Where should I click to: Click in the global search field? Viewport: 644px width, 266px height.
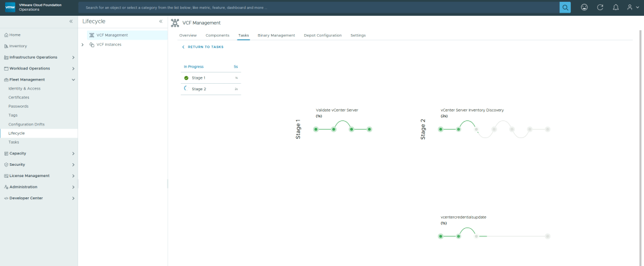click(x=315, y=8)
